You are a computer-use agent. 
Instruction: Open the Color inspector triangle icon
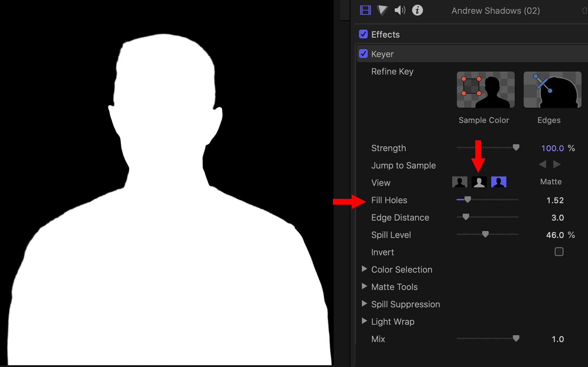coord(382,10)
